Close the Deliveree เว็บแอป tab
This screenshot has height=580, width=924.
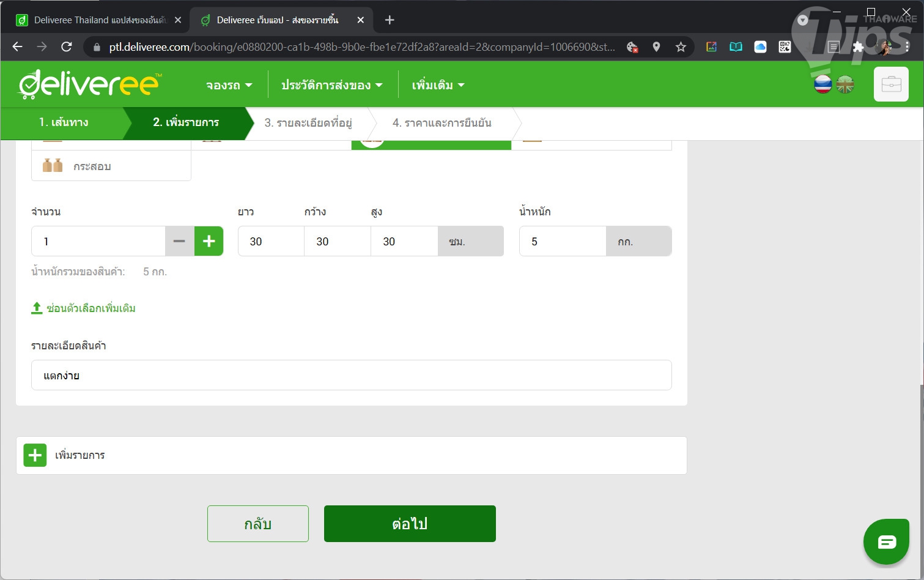point(361,20)
